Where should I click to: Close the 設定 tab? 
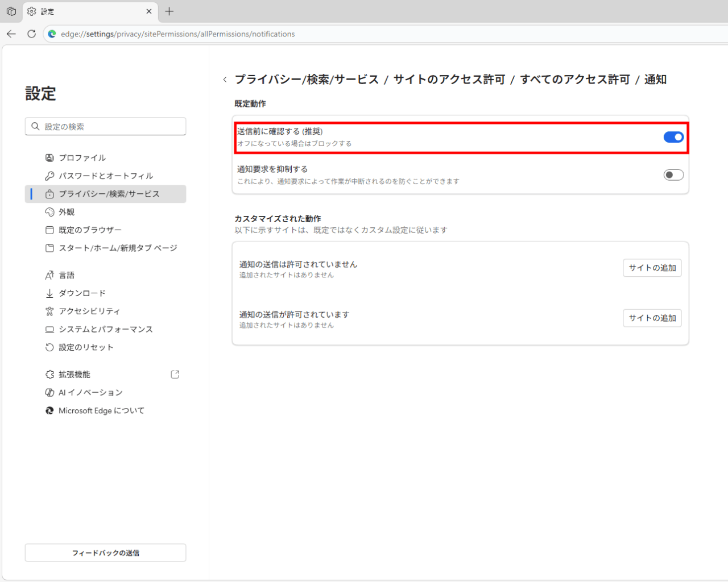(149, 11)
